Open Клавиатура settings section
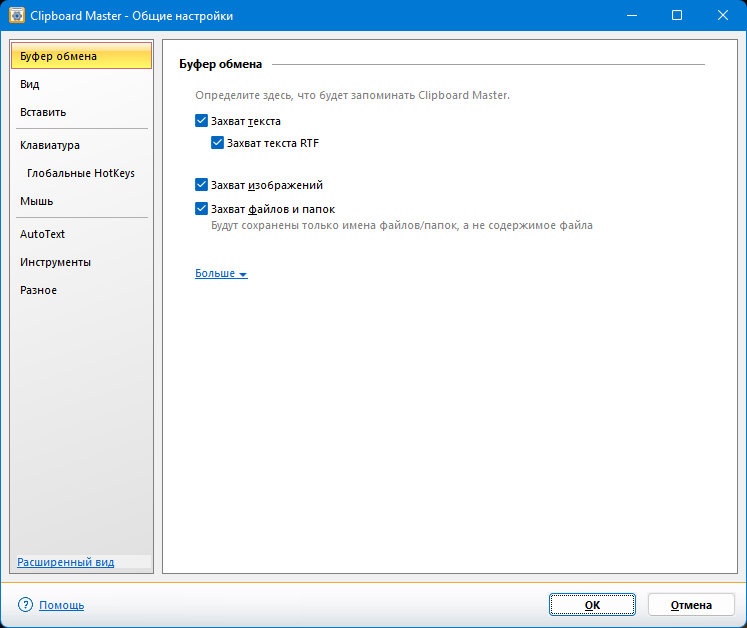747x628 pixels. pos(81,145)
